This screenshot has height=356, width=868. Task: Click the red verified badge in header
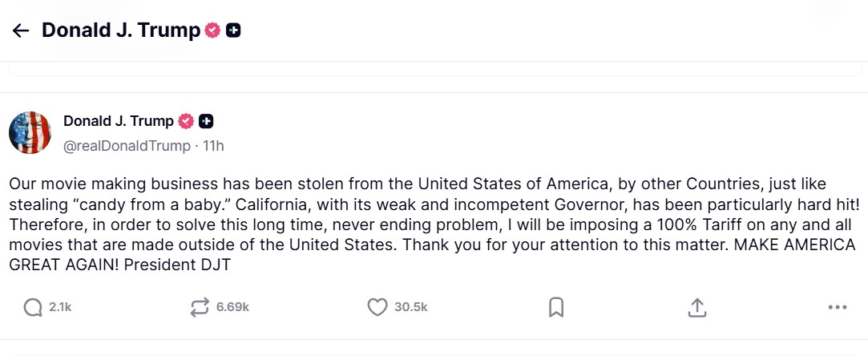pyautogui.click(x=212, y=30)
